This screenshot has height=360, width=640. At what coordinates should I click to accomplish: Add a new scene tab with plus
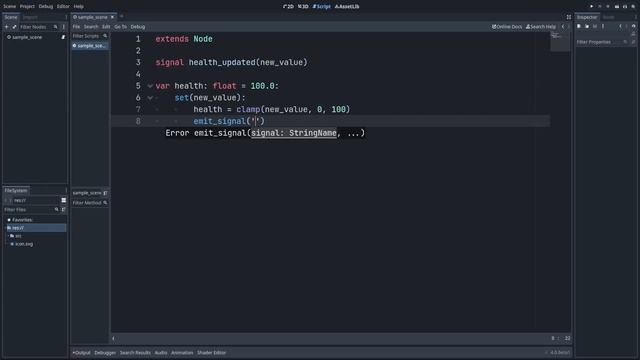point(122,17)
